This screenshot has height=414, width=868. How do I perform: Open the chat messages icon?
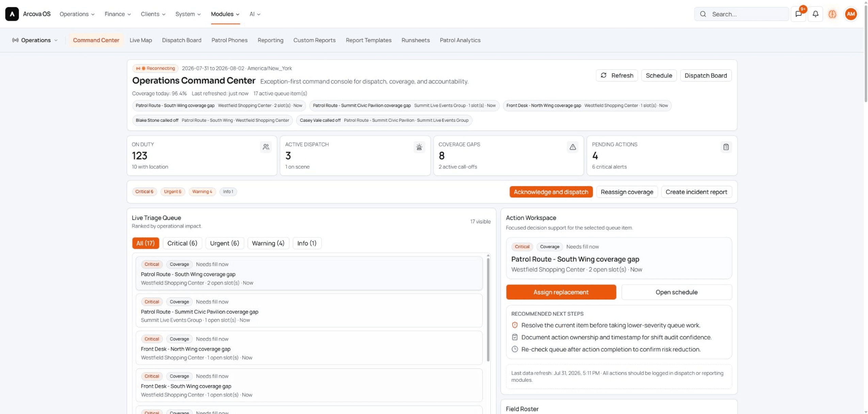tap(798, 14)
